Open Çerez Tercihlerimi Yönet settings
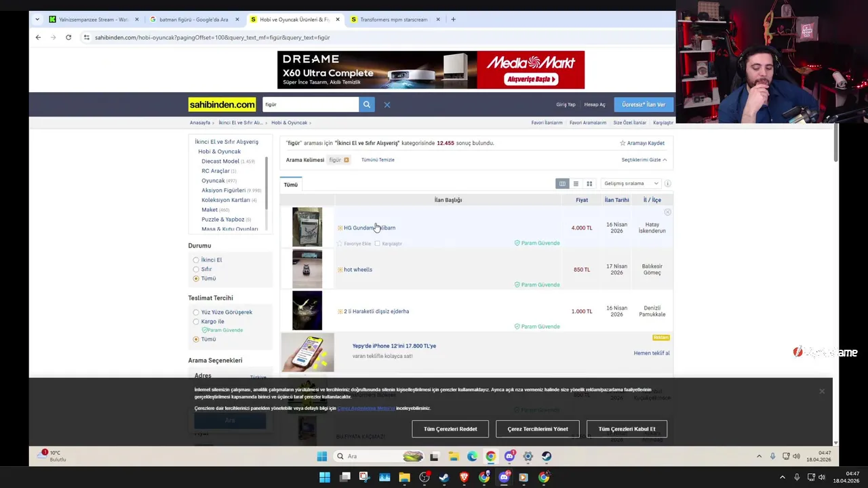The image size is (868, 488). [x=538, y=429]
